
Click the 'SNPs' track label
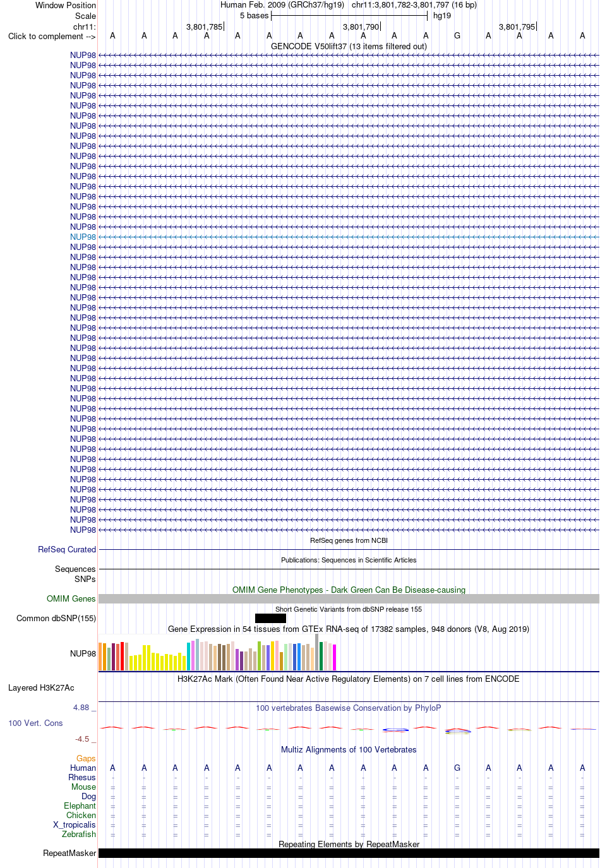point(85,579)
